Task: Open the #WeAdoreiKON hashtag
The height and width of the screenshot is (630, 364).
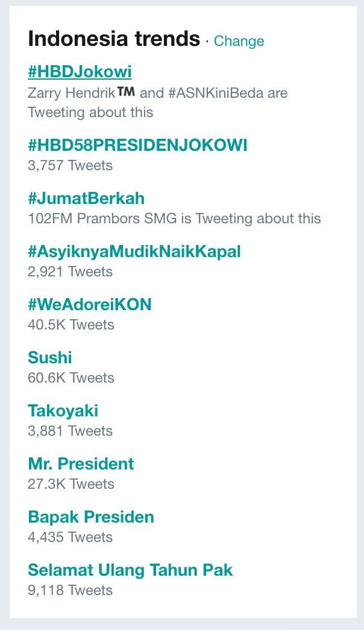Action: coord(90,305)
